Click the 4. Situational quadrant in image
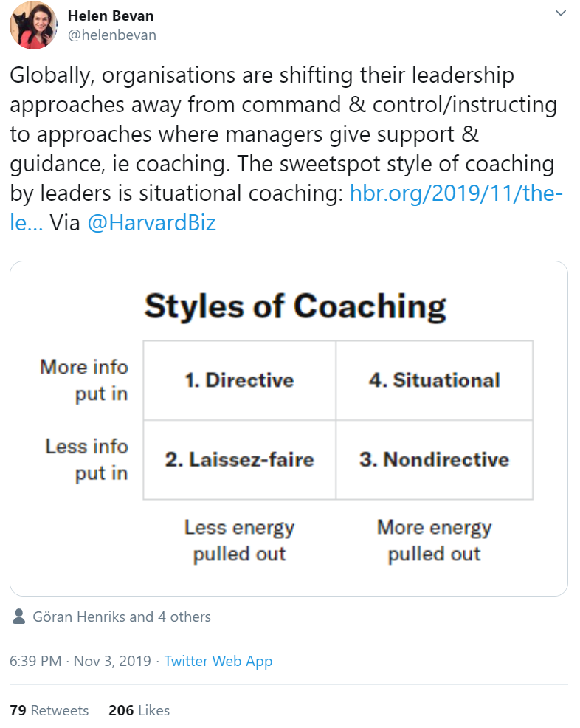580x728 pixels. click(x=435, y=380)
